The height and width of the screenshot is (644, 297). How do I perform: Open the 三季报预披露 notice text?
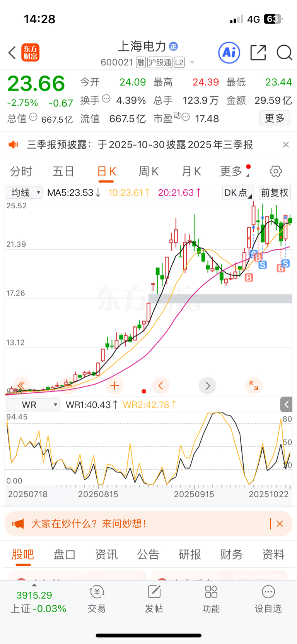140,145
